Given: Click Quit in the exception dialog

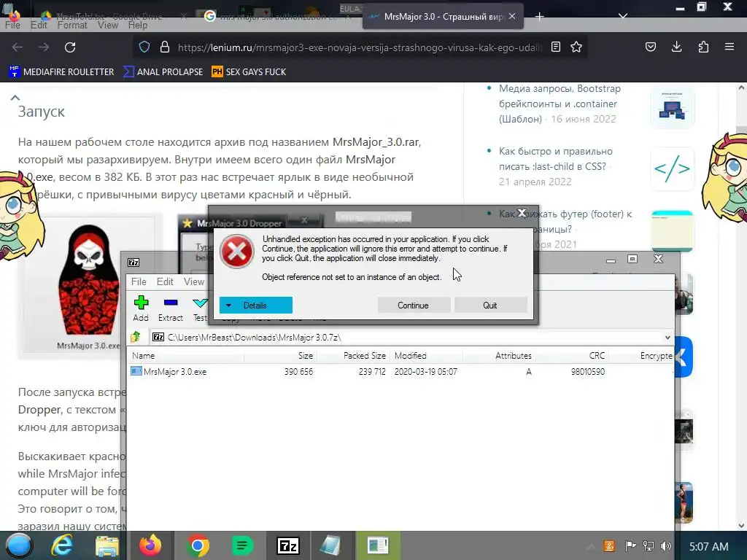Looking at the screenshot, I should click(490, 306).
